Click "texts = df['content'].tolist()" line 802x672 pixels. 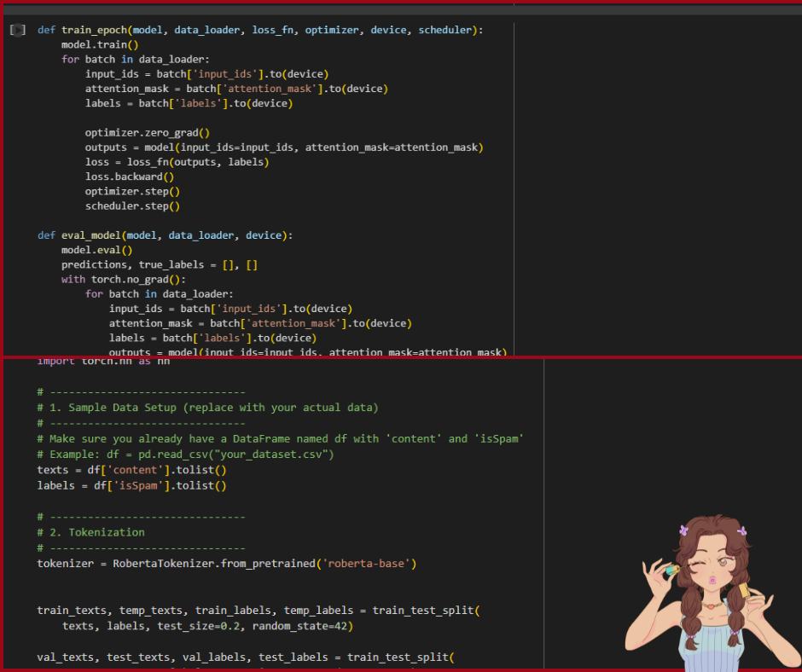pos(131,470)
